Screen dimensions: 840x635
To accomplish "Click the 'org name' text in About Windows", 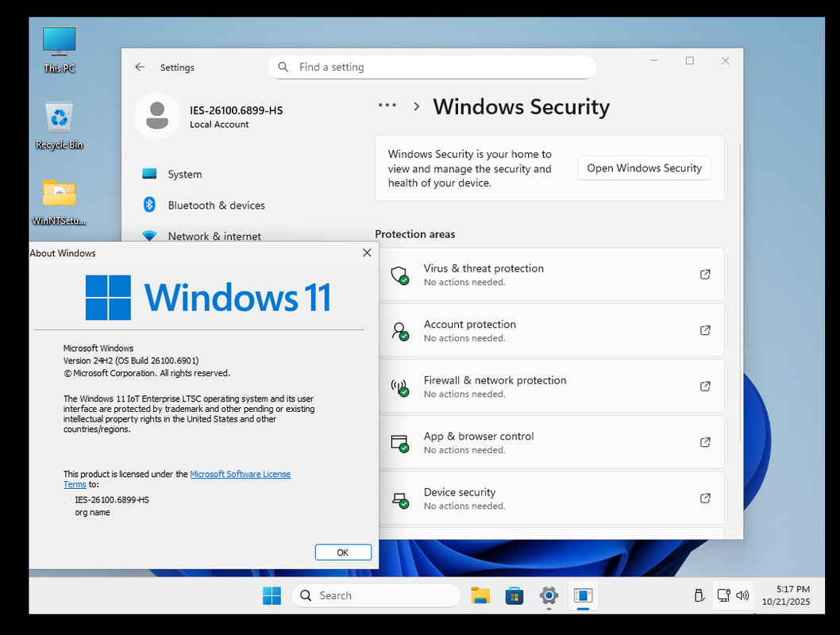I will point(93,513).
